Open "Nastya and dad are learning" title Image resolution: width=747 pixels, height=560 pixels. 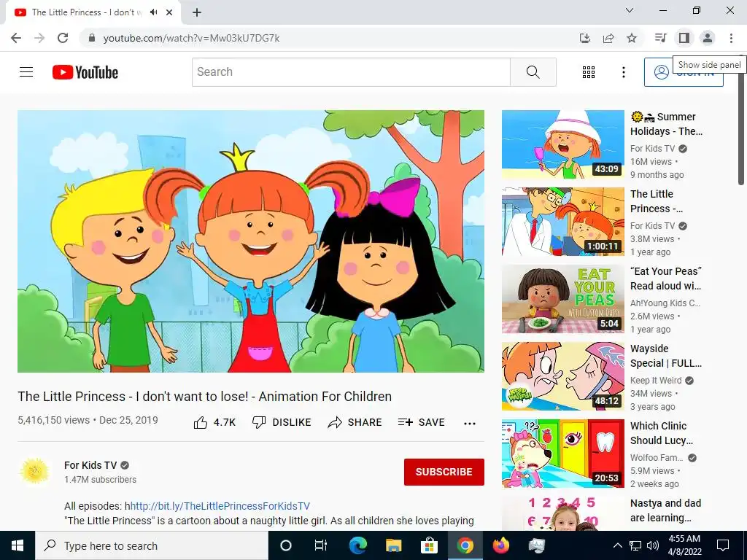click(x=665, y=510)
